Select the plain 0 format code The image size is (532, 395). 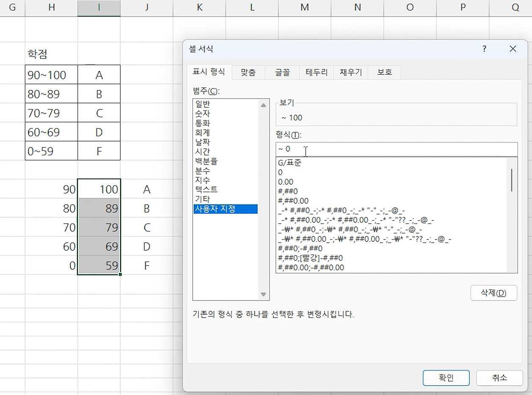(x=391, y=172)
